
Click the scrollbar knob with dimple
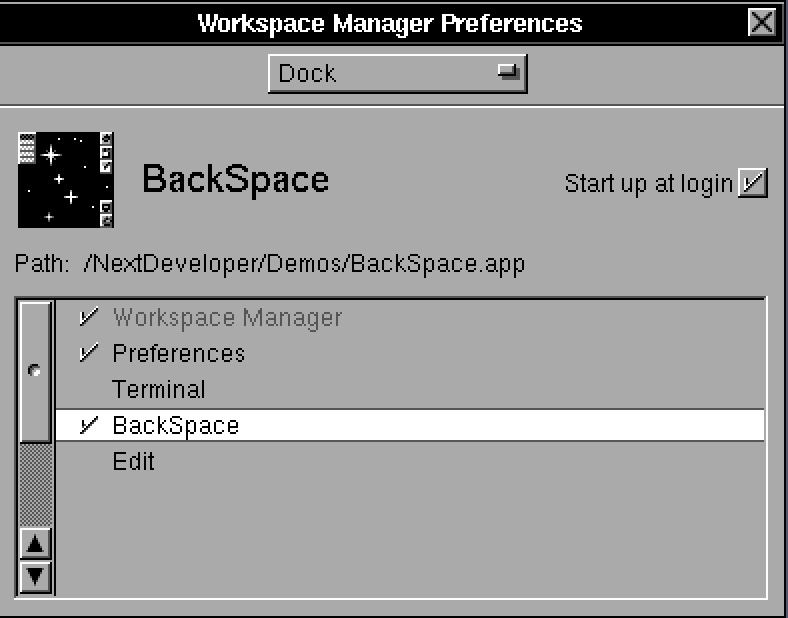click(36, 371)
